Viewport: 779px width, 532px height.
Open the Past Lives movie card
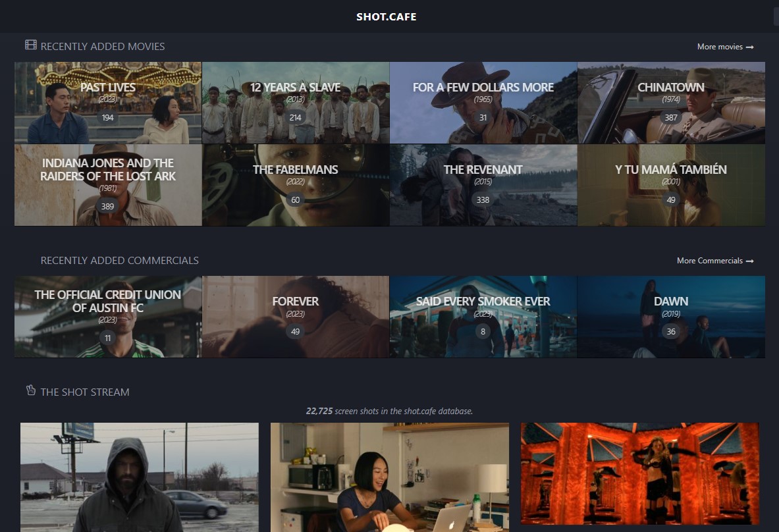(x=108, y=103)
